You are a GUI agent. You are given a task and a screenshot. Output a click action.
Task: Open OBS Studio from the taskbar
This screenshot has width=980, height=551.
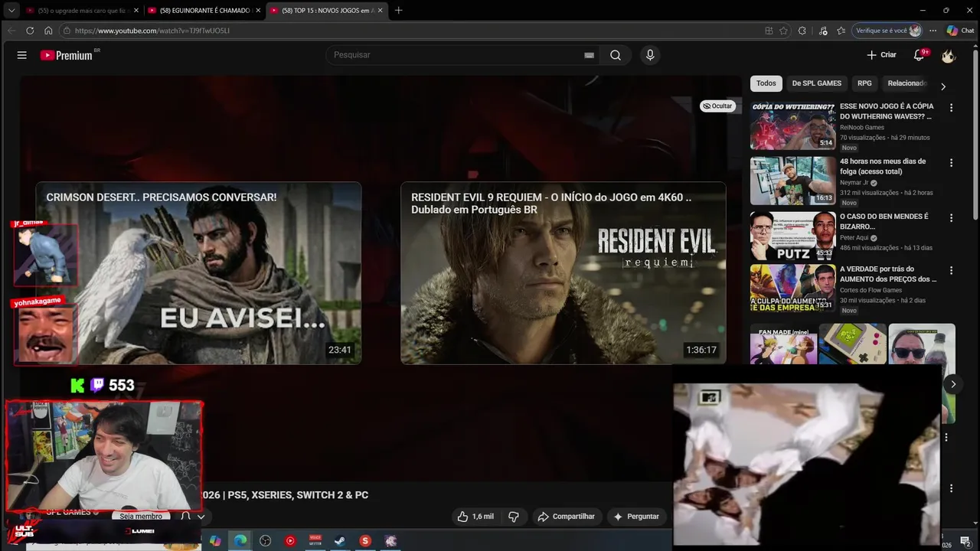[x=265, y=541]
